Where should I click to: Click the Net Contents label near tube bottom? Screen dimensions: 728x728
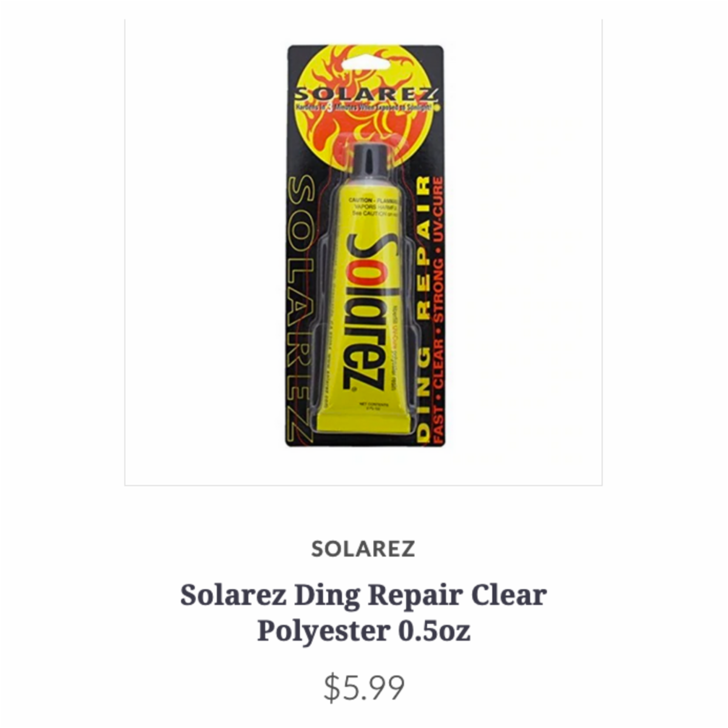[372, 406]
